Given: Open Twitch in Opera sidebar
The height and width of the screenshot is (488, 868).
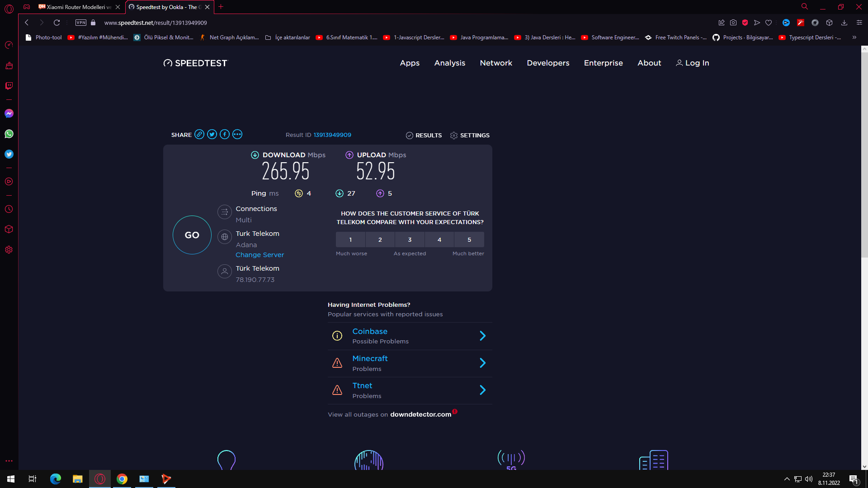Looking at the screenshot, I should [x=9, y=86].
